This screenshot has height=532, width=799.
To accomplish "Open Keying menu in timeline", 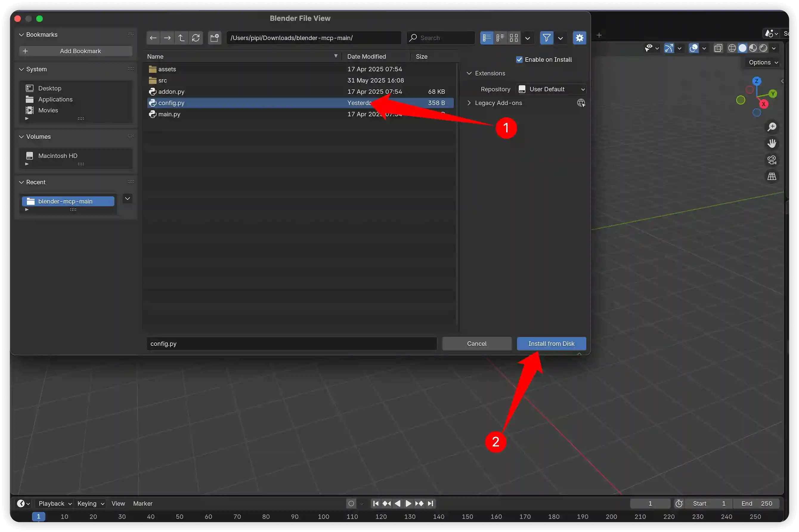I will tap(91, 503).
